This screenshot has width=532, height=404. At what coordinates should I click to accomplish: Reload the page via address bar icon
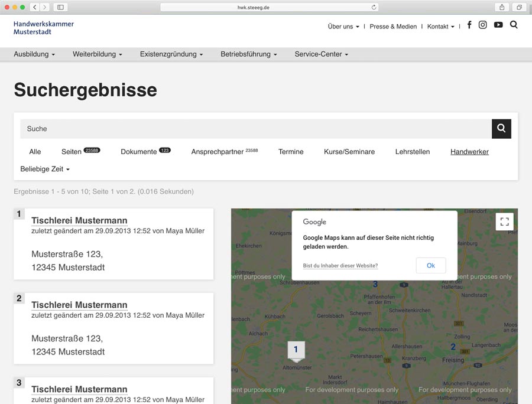tap(374, 7)
